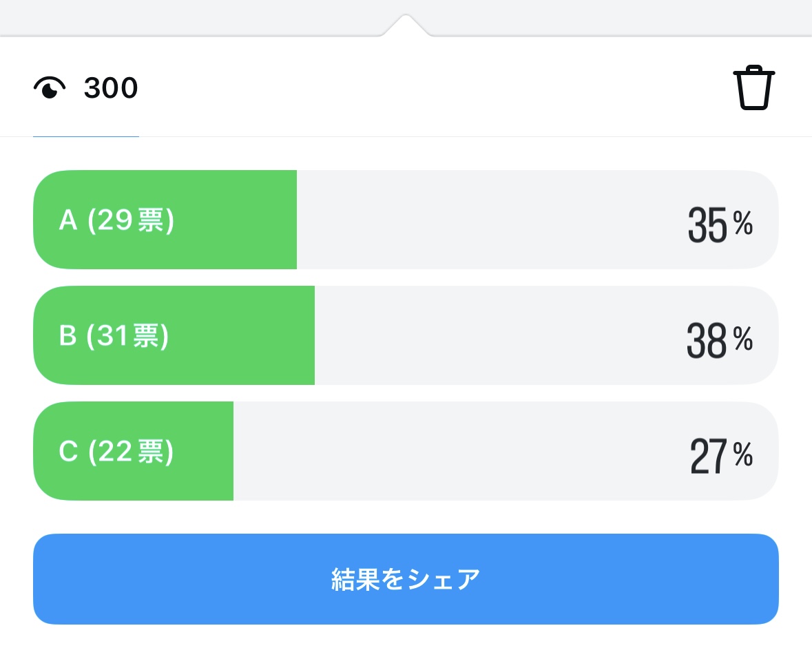This screenshot has height=670, width=812.
Task: Click the percent sign next to 35
Action: [x=743, y=223]
